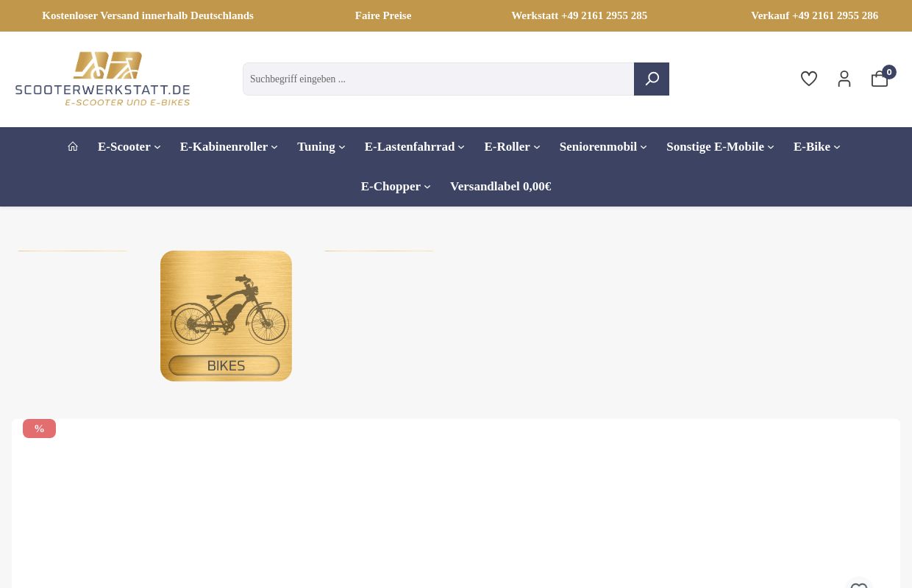The height and width of the screenshot is (588, 912).
Task: Open the wishlist heart icon in header
Action: tap(809, 79)
